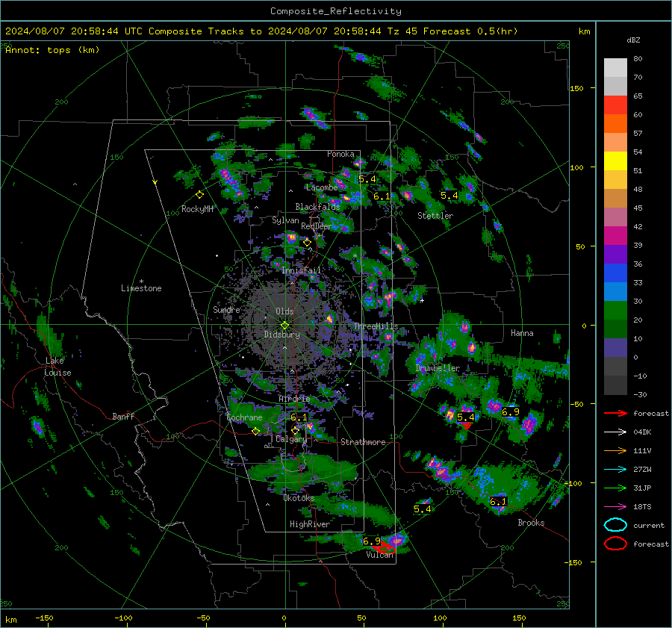The height and width of the screenshot is (628, 672).
Task: Click the Okotoks label
Action: coord(299,498)
